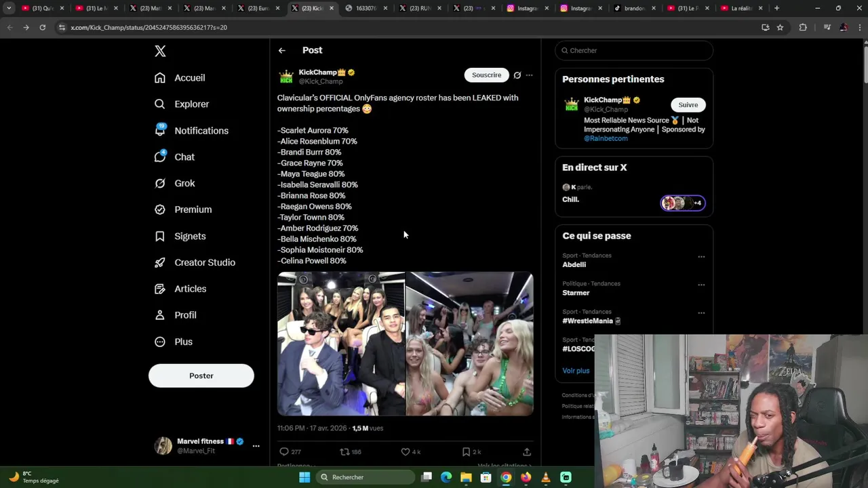Screen dimensions: 868x488
Task: Switch to the brandon TikTok tab
Action: (x=634, y=8)
